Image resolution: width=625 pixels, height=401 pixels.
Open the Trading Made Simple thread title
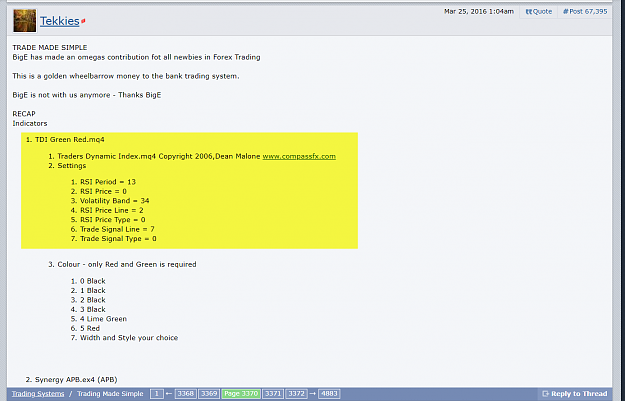(110, 394)
